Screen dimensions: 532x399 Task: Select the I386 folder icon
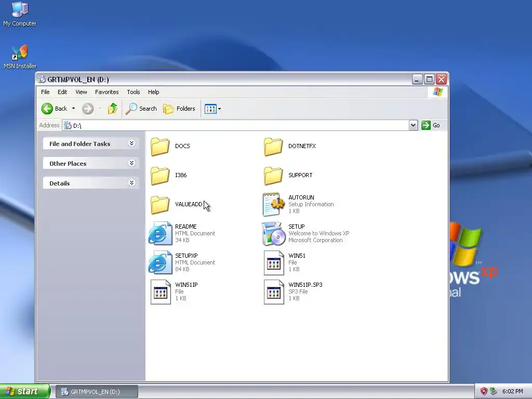pyautogui.click(x=160, y=176)
